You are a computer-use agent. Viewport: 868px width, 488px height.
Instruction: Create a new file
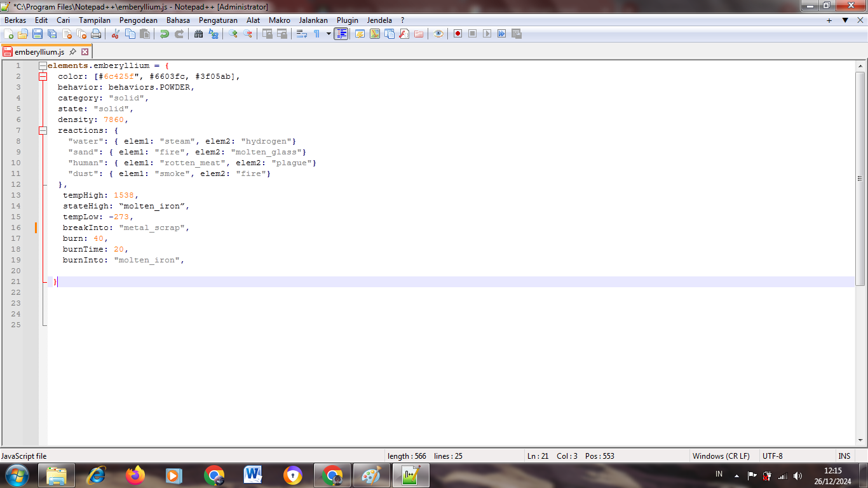8,34
